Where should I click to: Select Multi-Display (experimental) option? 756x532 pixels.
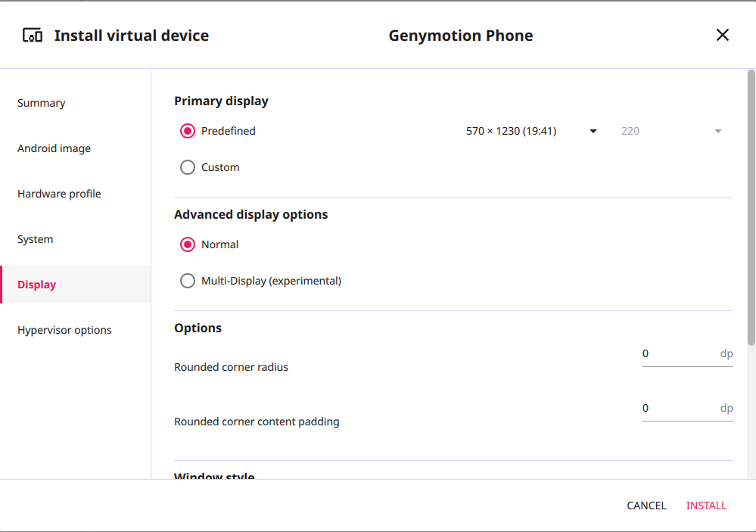(188, 280)
